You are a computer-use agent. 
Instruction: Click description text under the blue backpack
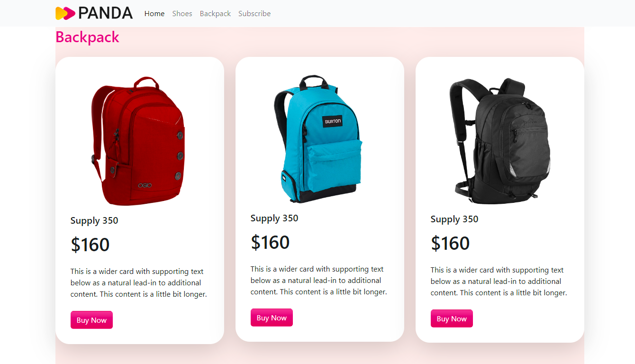coord(319,281)
